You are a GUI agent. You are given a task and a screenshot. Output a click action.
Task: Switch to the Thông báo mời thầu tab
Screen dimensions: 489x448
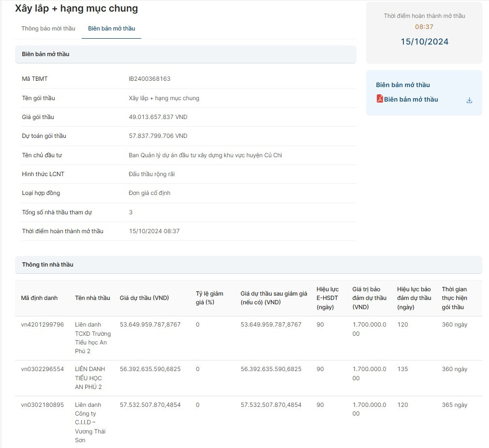tap(48, 29)
